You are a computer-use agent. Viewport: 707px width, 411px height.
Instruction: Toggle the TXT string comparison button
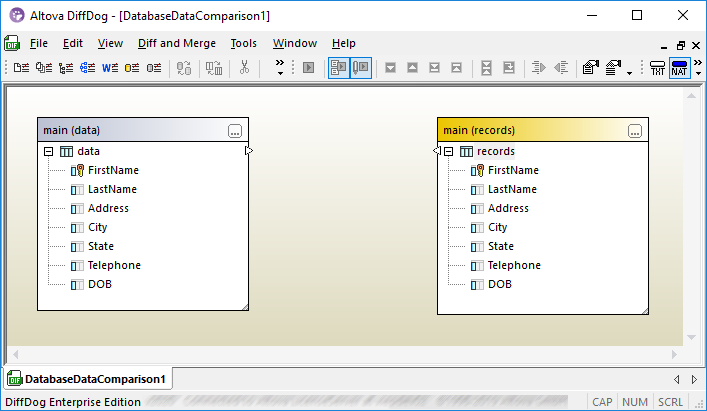coord(657,68)
